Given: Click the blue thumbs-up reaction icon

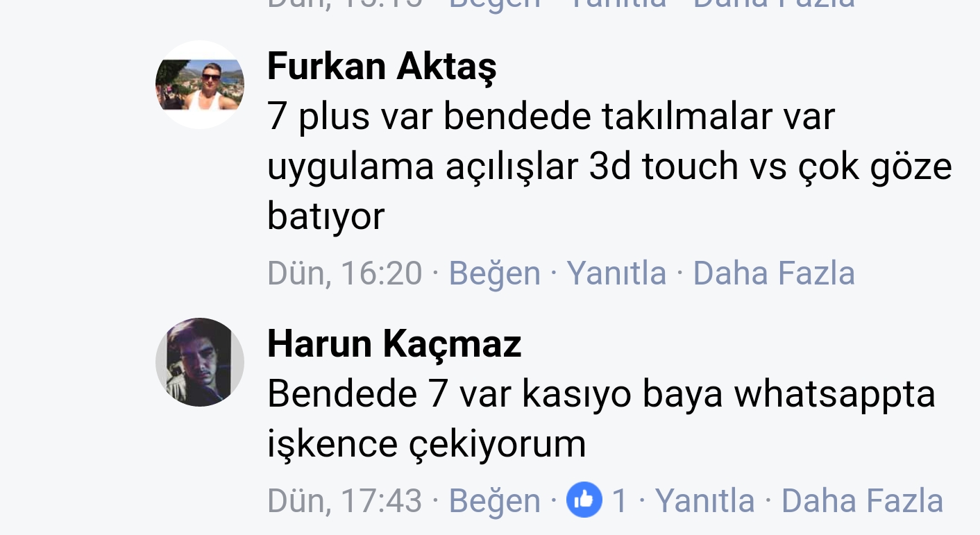Looking at the screenshot, I should click(x=584, y=500).
